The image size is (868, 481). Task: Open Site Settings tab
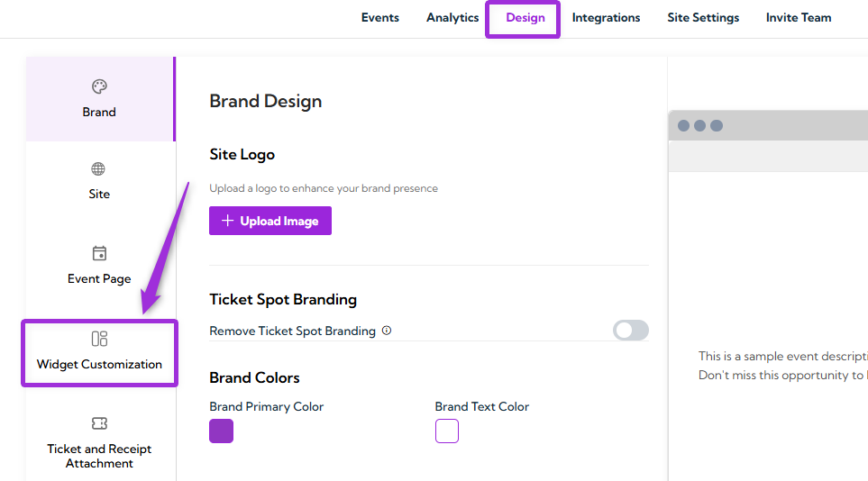point(703,18)
